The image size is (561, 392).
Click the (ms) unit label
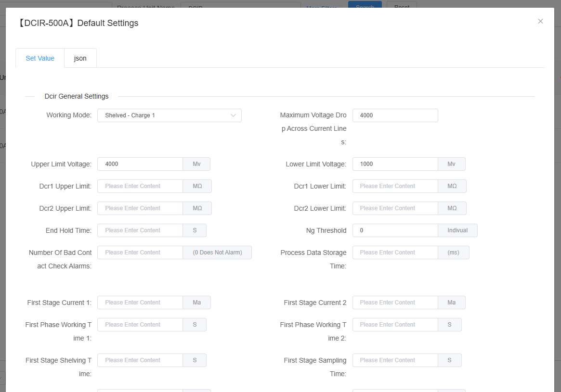pos(453,253)
